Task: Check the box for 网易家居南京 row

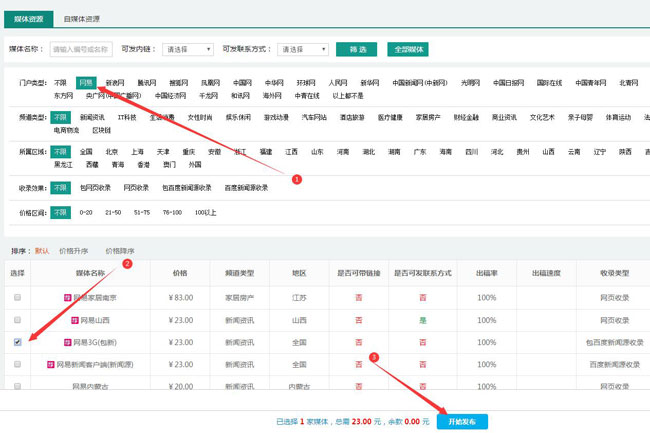Action: tap(16, 298)
